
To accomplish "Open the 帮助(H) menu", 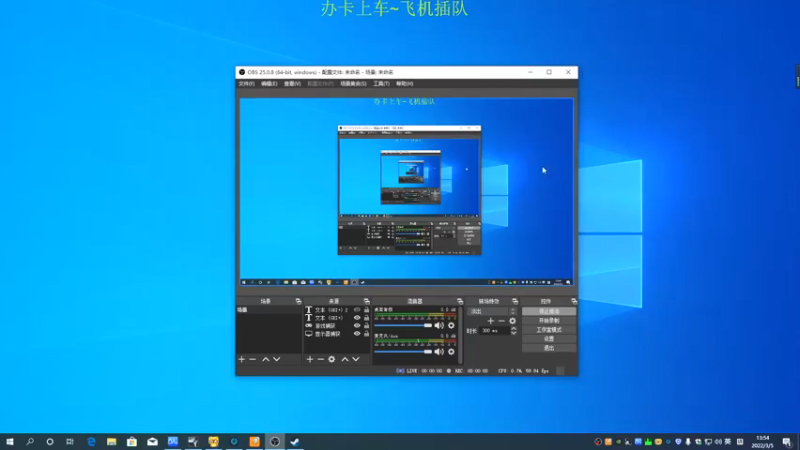I will click(x=405, y=84).
